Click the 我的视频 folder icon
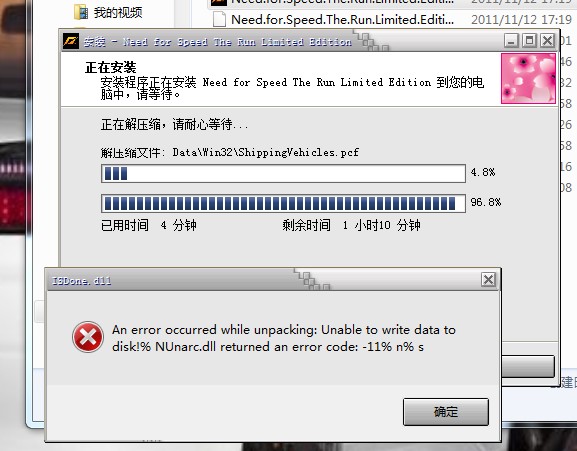This screenshot has height=451, width=577. [x=81, y=13]
